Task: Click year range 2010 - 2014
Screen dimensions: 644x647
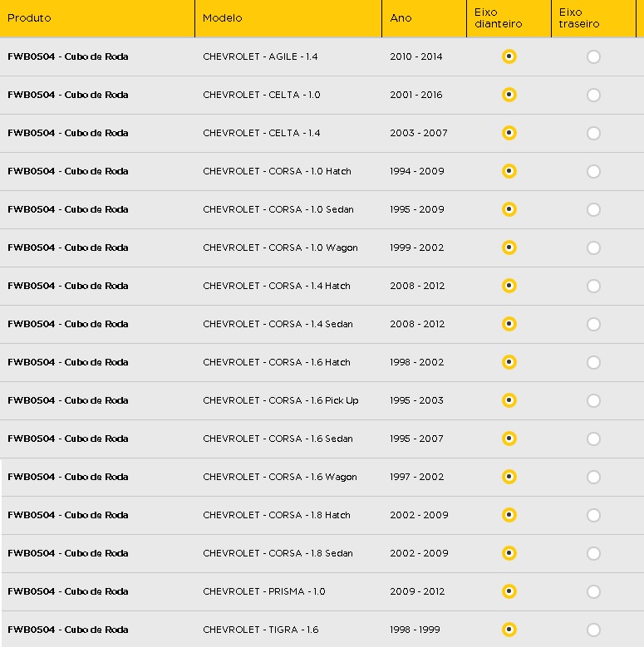Action: (x=416, y=56)
